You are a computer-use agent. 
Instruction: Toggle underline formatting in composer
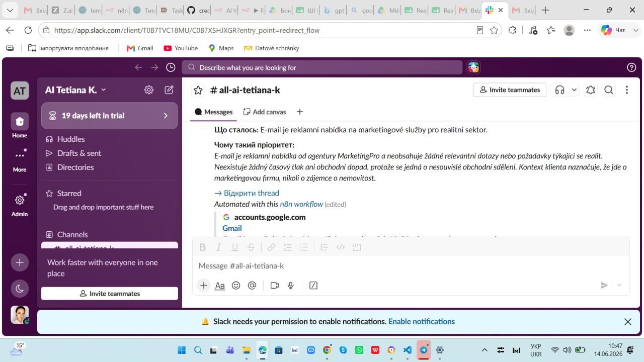[x=235, y=247]
